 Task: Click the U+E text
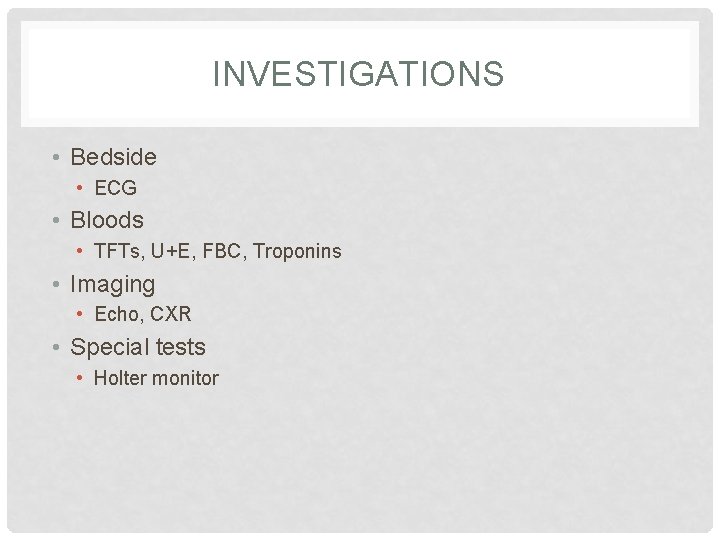point(173,251)
